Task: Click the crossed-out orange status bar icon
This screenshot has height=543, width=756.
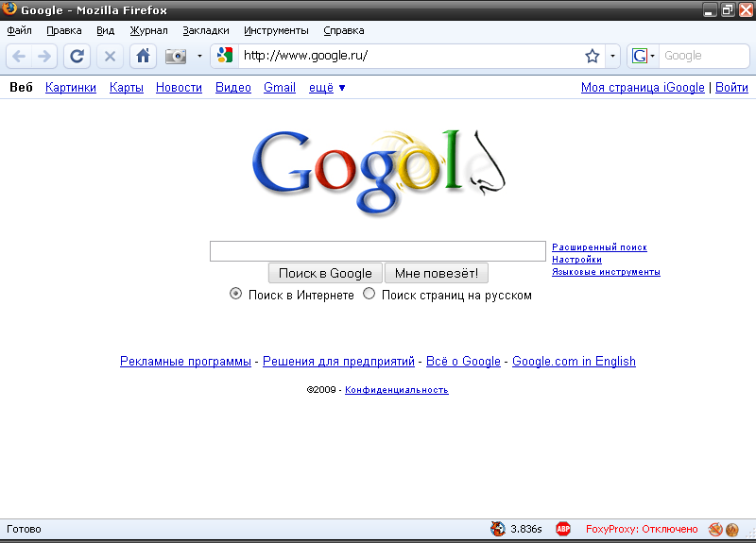Action: pyautogui.click(x=715, y=530)
